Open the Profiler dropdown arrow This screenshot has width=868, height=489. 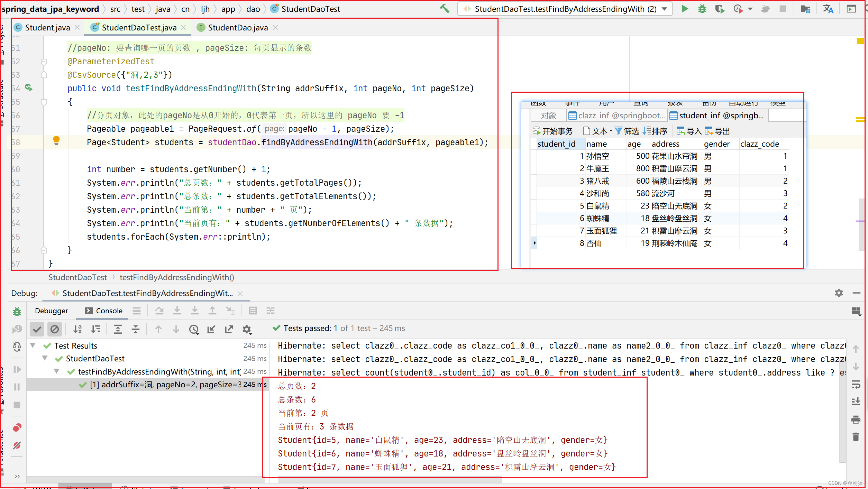[x=750, y=9]
